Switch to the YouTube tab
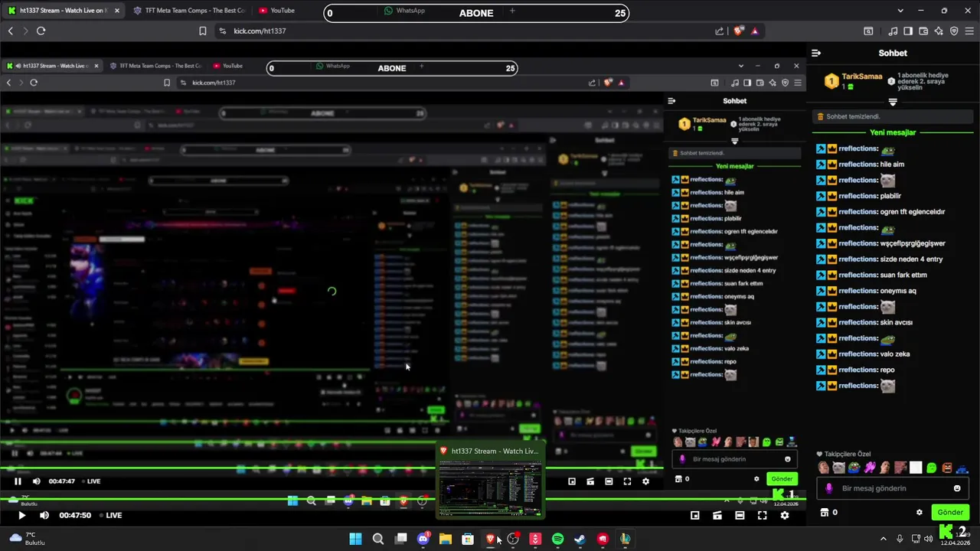The image size is (980, 551). 277,11
